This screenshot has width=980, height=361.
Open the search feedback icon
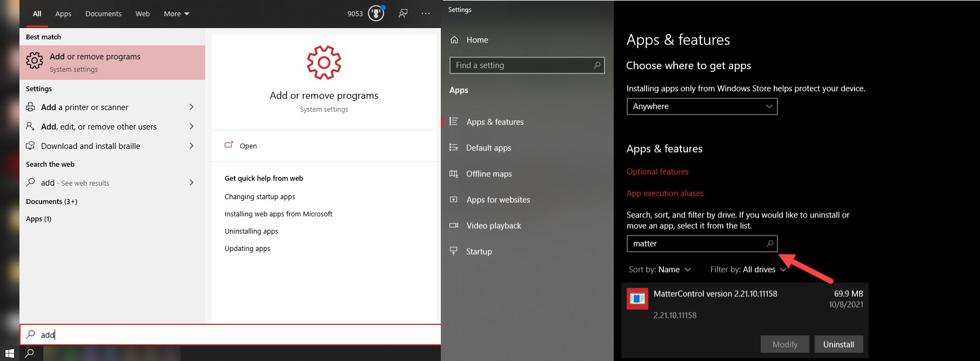[403, 13]
